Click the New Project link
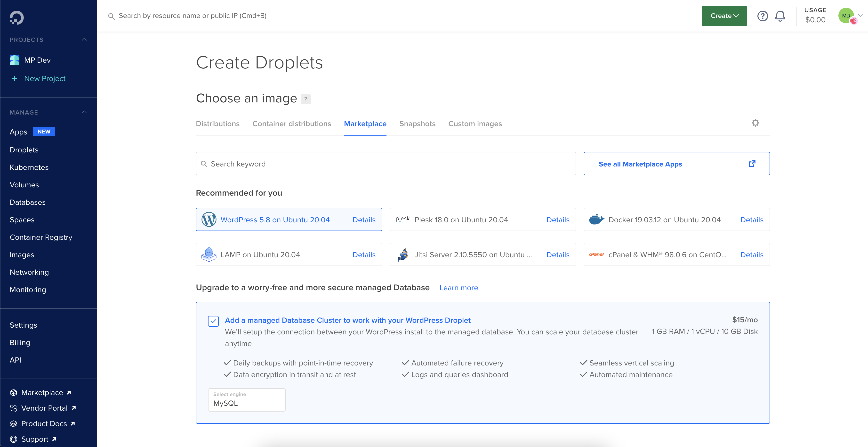 tap(45, 79)
